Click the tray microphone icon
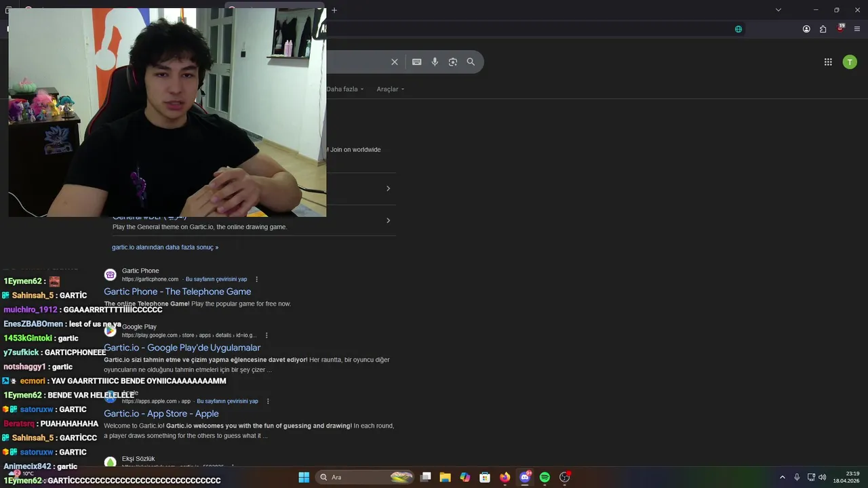 pyautogui.click(x=797, y=477)
